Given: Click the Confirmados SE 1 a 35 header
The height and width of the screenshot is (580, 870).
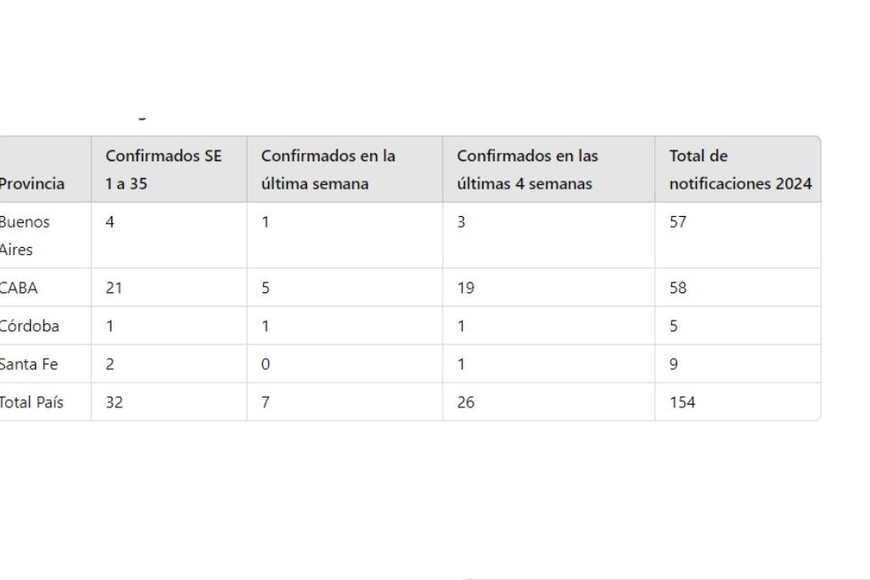Looking at the screenshot, I should [163, 170].
